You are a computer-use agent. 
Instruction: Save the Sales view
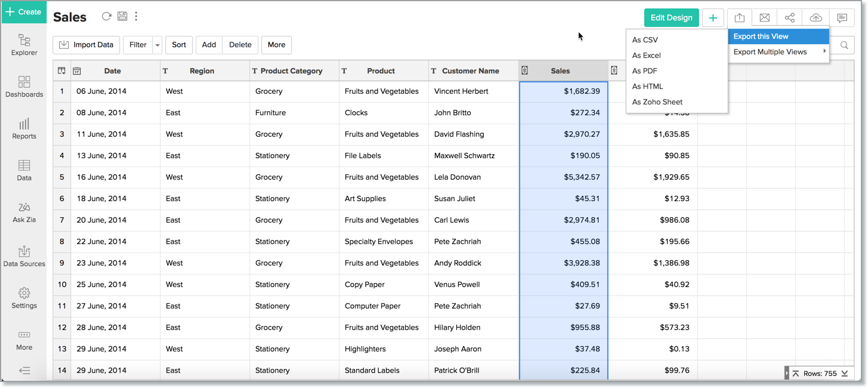click(x=122, y=17)
